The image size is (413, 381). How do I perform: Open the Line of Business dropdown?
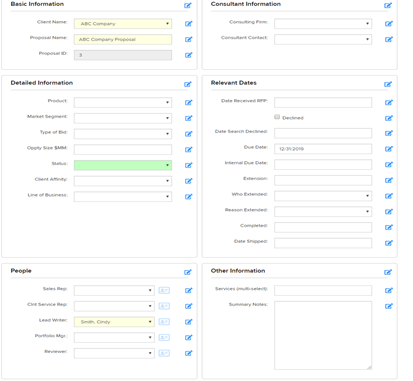(x=123, y=196)
